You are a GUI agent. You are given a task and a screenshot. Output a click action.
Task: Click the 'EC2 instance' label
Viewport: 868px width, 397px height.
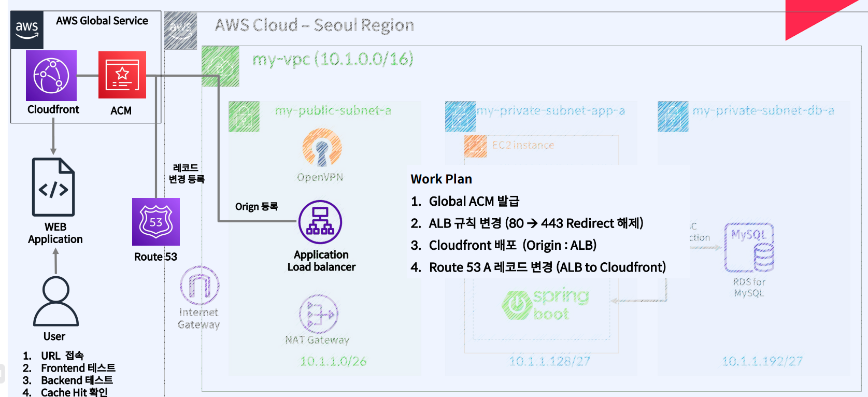point(523,145)
